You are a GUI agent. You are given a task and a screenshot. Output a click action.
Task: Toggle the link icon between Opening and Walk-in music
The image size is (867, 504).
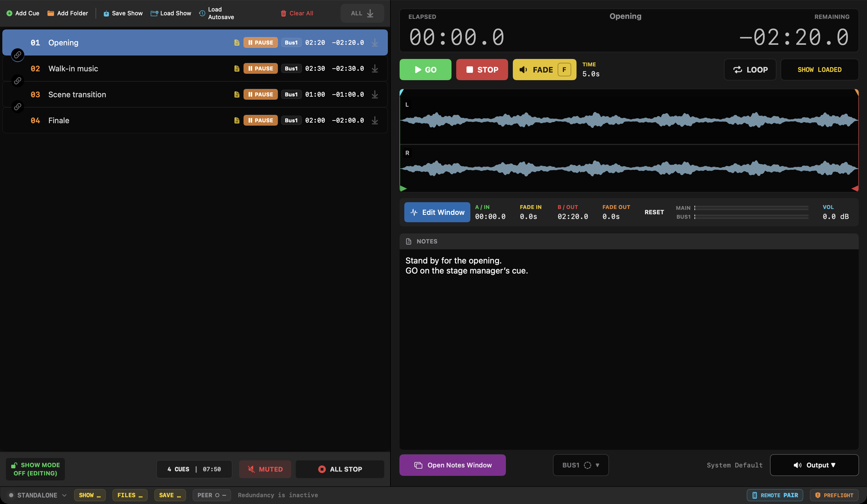18,55
